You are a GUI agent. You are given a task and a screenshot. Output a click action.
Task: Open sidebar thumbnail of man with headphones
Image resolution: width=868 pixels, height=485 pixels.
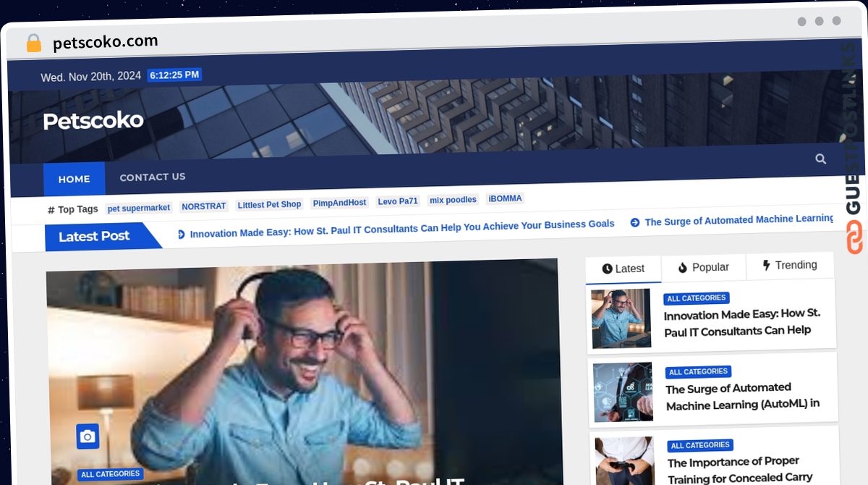click(621, 319)
